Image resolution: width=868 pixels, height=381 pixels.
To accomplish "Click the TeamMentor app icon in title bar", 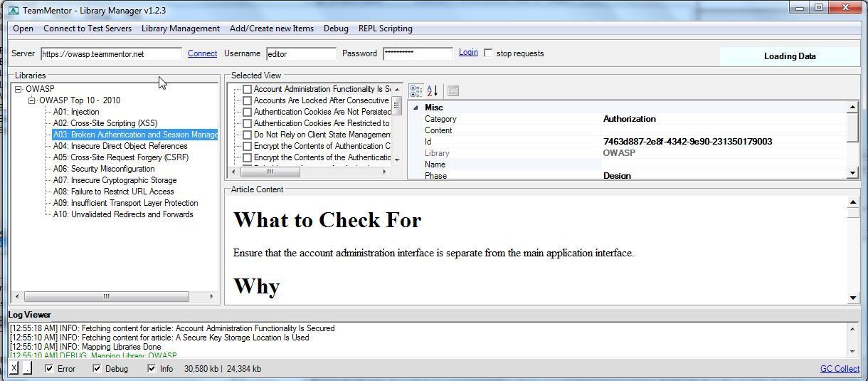I will click(12, 10).
